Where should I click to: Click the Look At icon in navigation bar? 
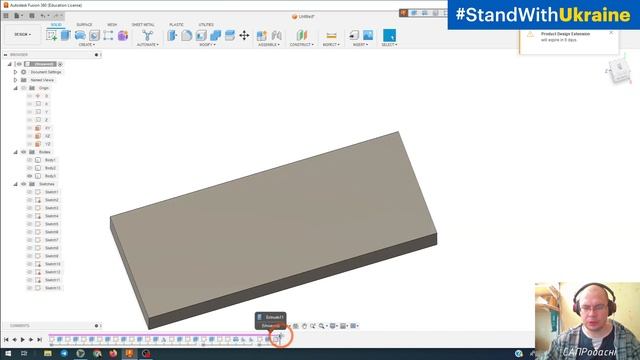click(296, 326)
